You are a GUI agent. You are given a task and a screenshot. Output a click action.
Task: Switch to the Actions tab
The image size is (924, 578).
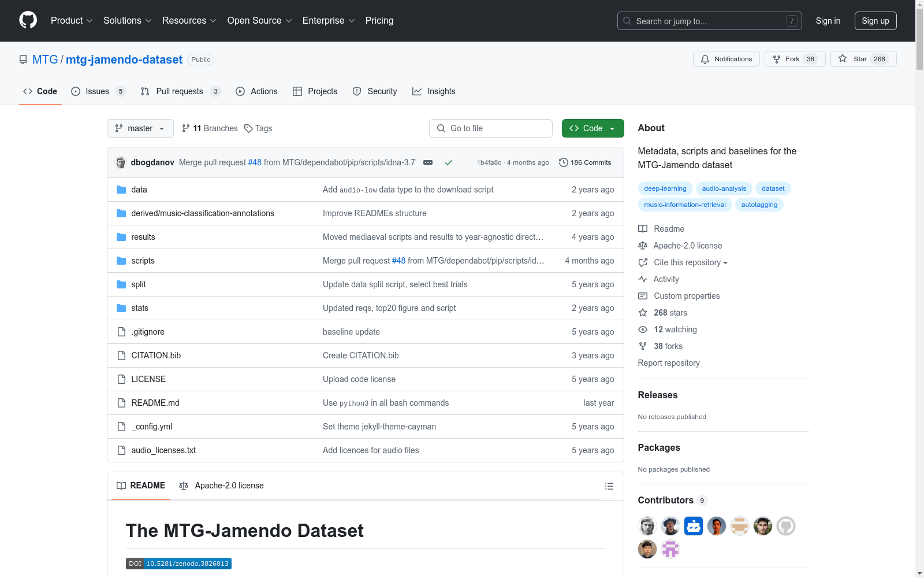coord(256,91)
